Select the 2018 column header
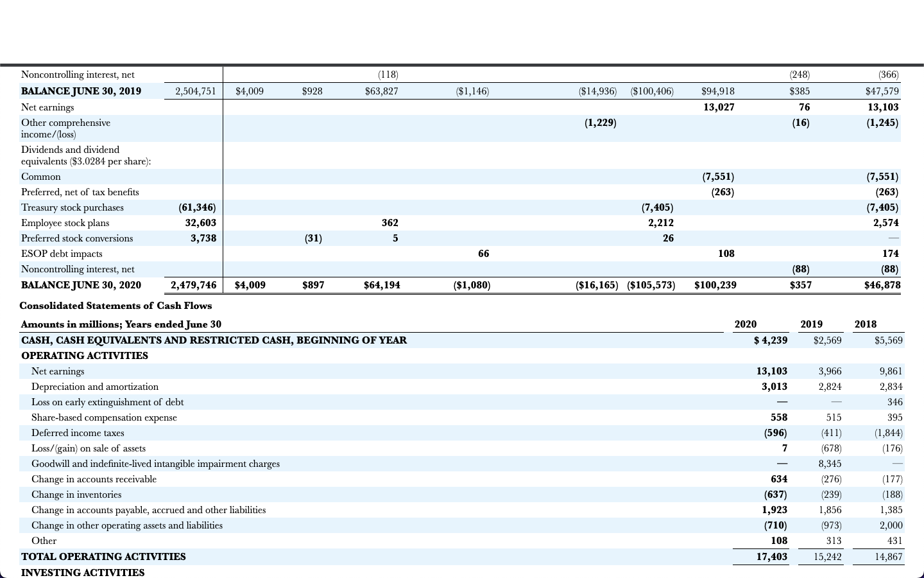The height and width of the screenshot is (578, 924). tap(865, 324)
